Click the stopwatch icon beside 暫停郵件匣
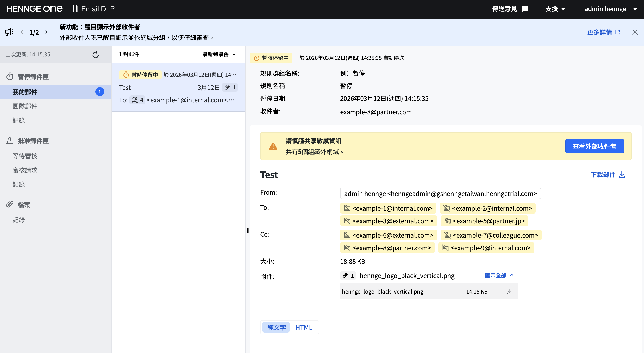644x353 pixels. point(10,77)
